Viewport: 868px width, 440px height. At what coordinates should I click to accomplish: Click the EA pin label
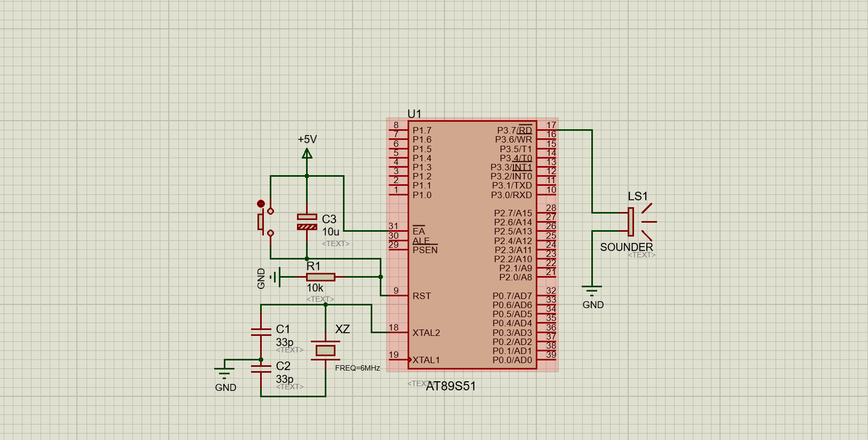(x=419, y=231)
